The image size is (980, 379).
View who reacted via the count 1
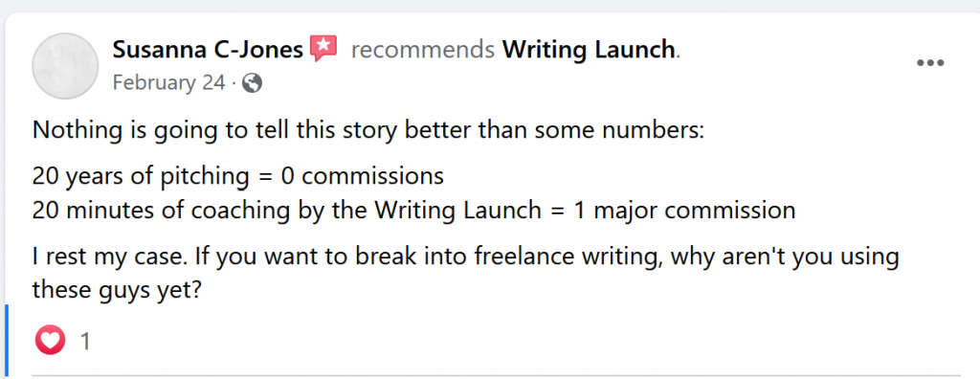85,342
